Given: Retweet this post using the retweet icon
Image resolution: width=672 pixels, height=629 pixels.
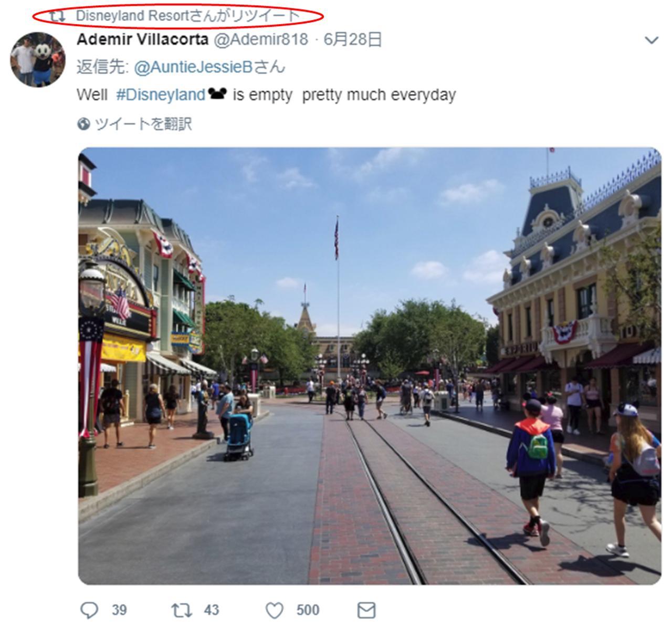Looking at the screenshot, I should coord(182,610).
